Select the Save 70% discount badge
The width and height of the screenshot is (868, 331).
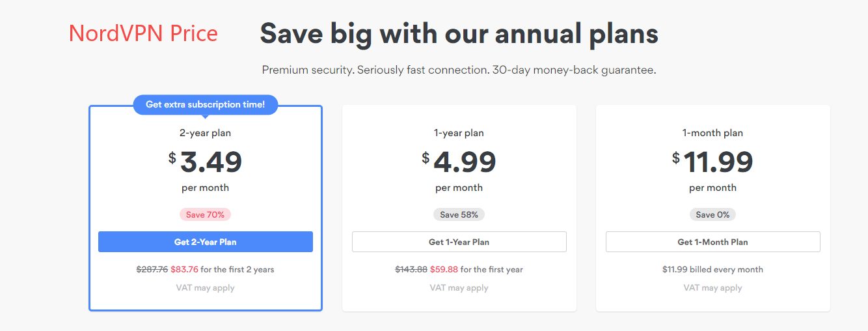206,214
